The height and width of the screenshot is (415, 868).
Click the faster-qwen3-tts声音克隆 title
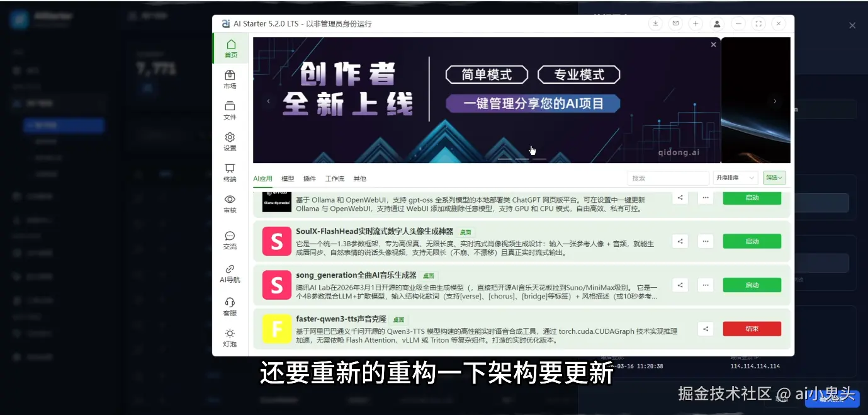tap(341, 319)
